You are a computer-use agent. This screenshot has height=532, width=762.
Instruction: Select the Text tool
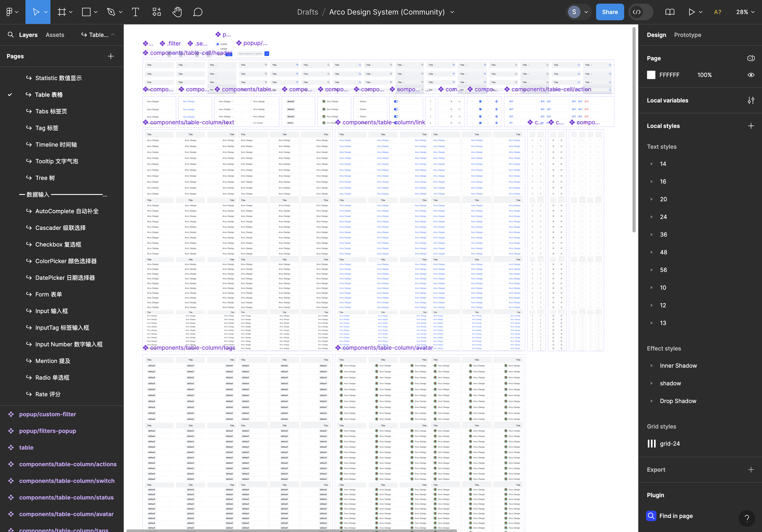pyautogui.click(x=135, y=12)
